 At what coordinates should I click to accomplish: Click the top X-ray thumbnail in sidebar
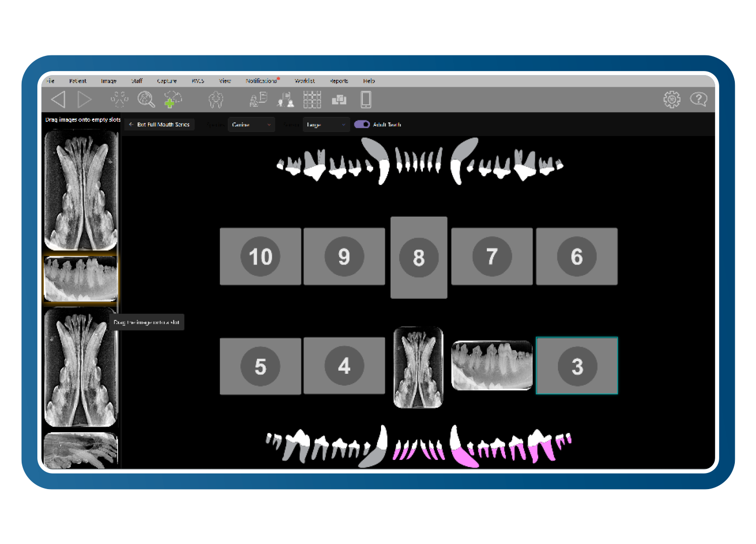pos(81,190)
